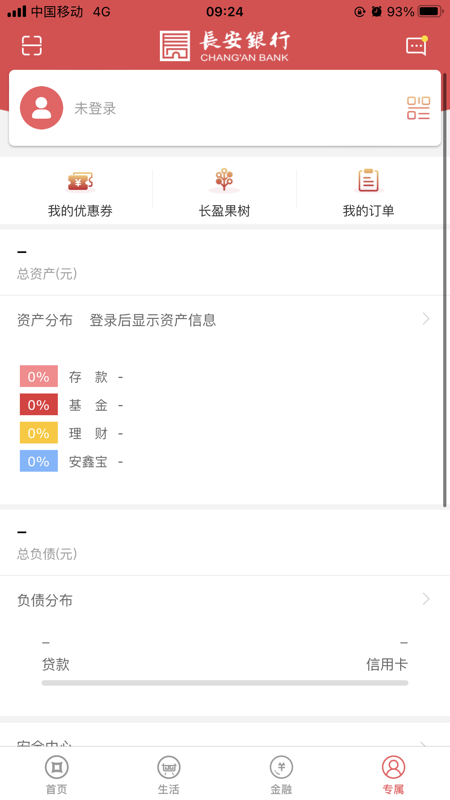The height and width of the screenshot is (800, 450).
Task: Tap 登录后显示资产信息 link
Action: (153, 320)
